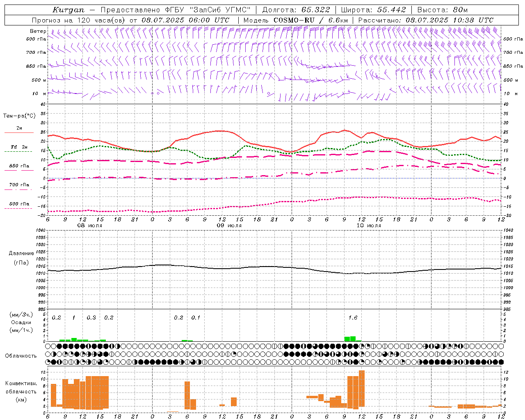Click the "(мм/3ч.)" precipitation unit label

tap(21, 315)
